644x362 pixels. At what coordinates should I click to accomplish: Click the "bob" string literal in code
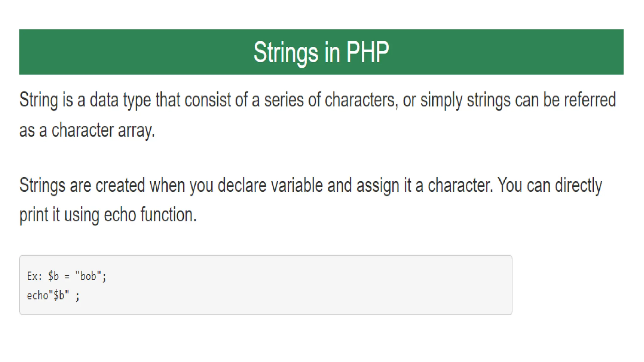[x=88, y=276]
